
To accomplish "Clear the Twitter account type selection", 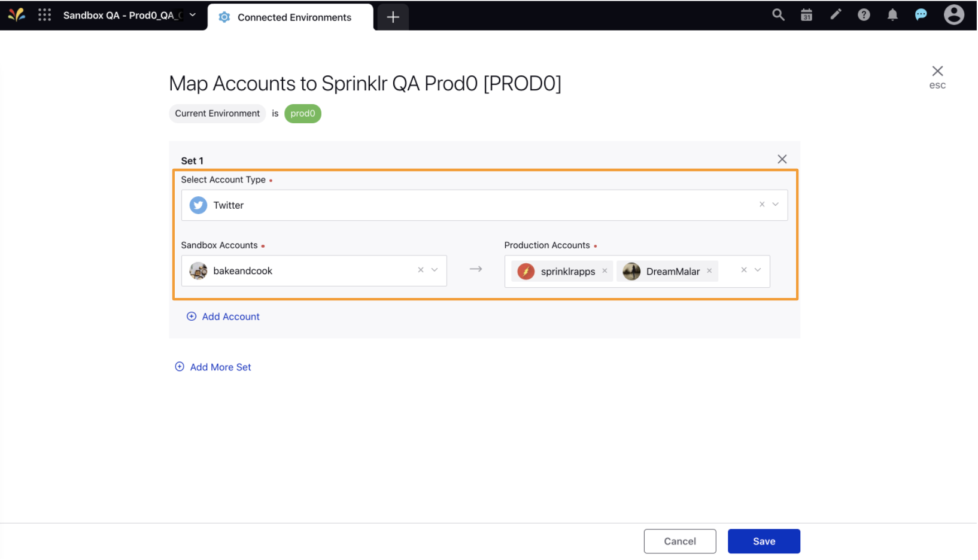I will tap(762, 205).
